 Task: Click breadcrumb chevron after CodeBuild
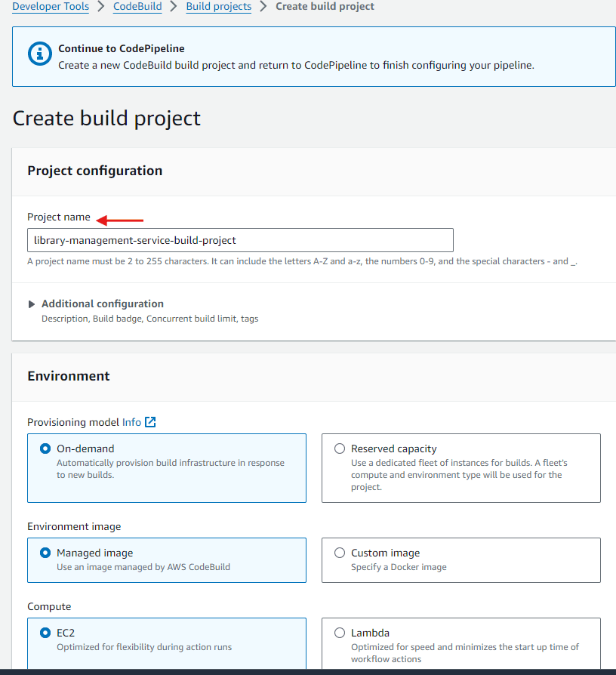(174, 7)
